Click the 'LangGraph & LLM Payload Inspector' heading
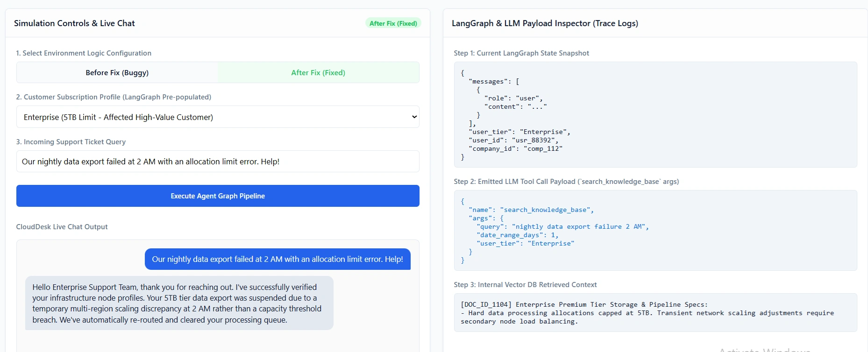Screen dimensions: 868x352 [545, 23]
